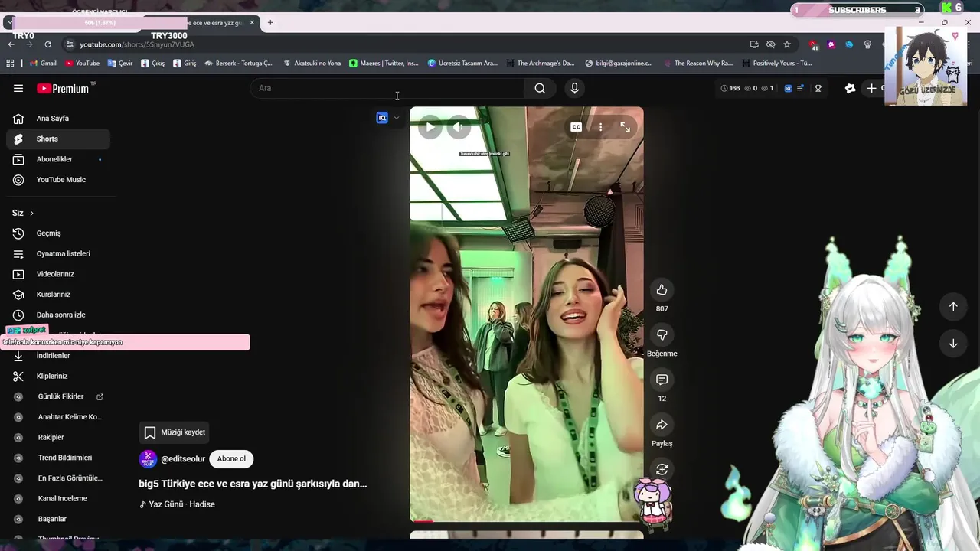
Task: Open comments (12)
Action: pyautogui.click(x=661, y=380)
